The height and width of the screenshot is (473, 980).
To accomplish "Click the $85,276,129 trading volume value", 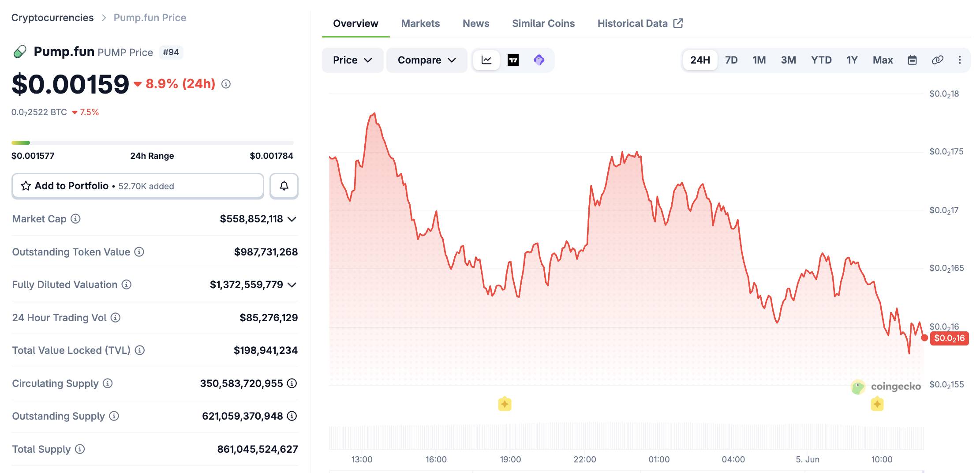I will pos(269,318).
